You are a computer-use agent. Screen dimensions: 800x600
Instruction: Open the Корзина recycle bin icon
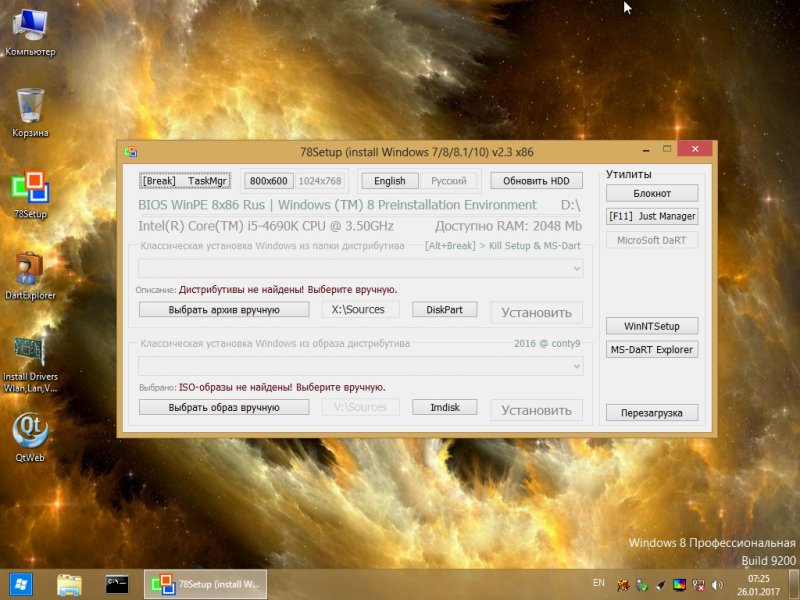(30, 113)
